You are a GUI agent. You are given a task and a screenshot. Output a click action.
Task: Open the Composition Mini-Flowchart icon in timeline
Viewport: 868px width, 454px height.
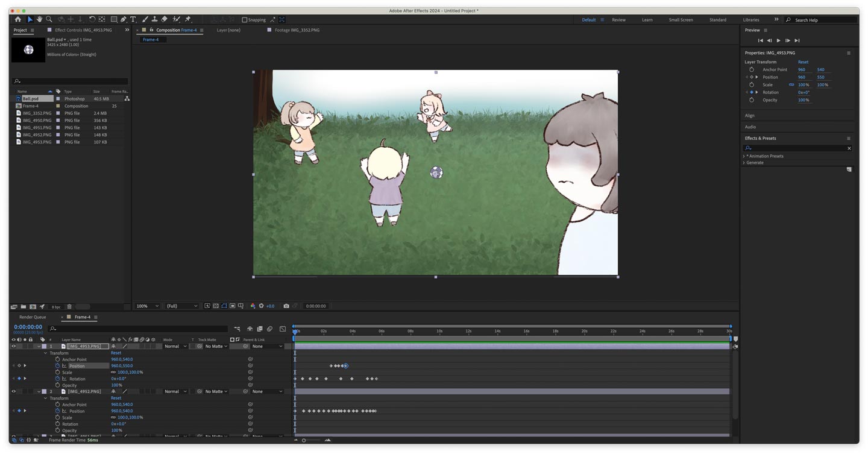click(x=237, y=329)
